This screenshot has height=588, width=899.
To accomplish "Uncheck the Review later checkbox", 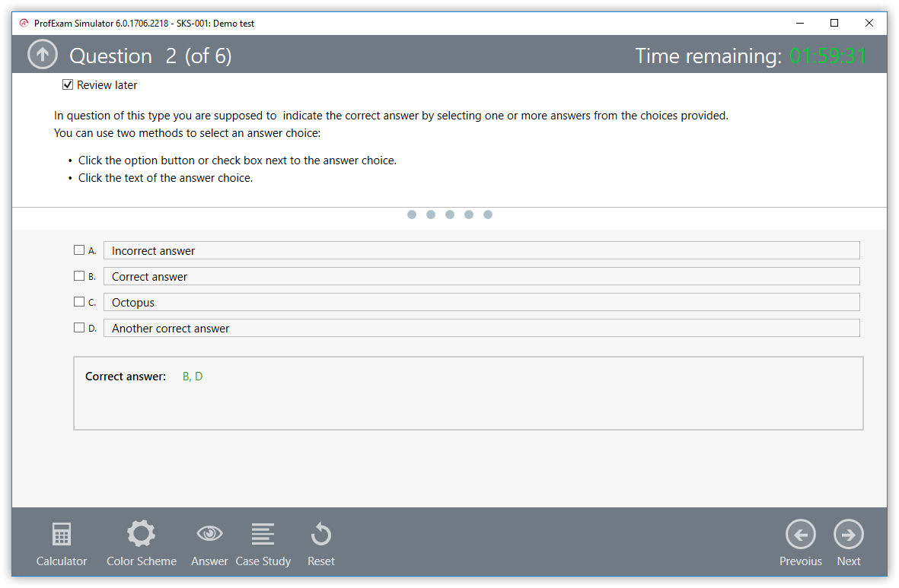I will (x=68, y=85).
